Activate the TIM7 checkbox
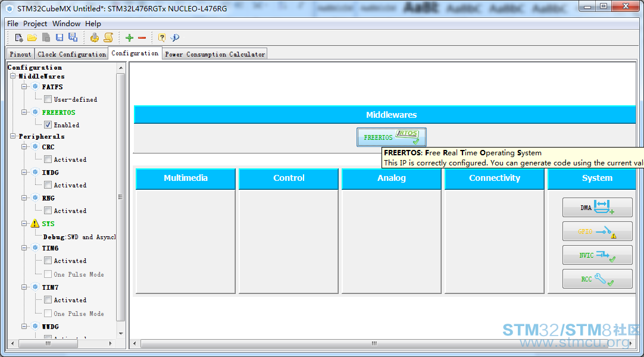 pos(48,300)
